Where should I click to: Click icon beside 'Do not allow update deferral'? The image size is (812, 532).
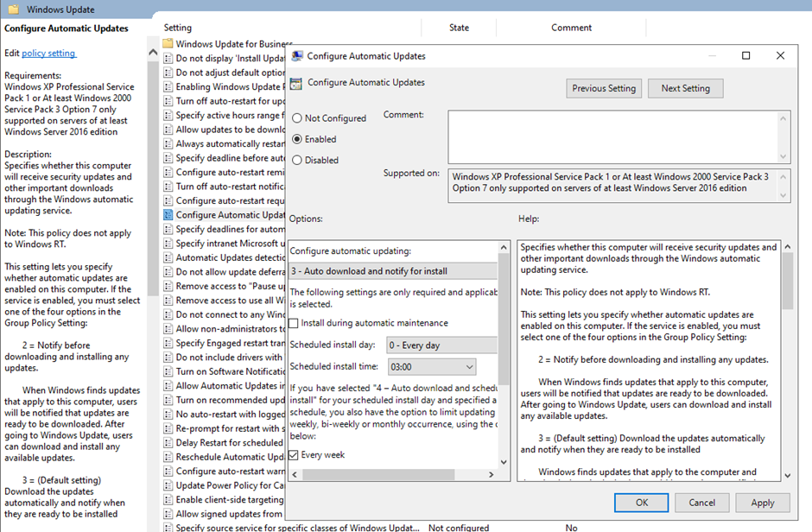tap(168, 272)
